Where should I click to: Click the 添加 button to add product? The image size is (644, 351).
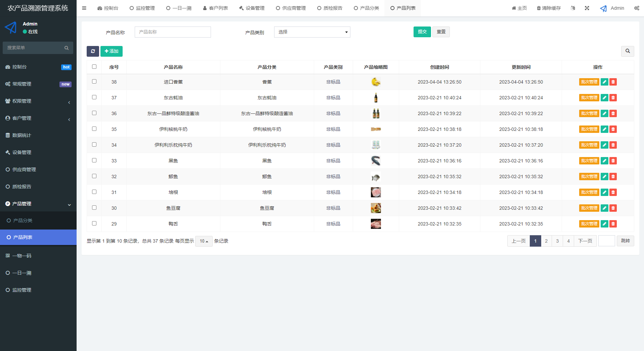click(x=112, y=51)
